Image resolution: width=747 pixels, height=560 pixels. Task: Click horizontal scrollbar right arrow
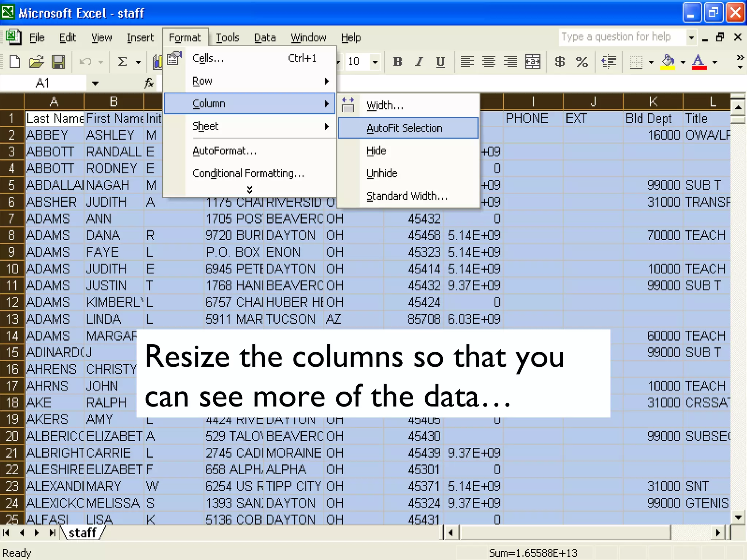click(x=718, y=533)
